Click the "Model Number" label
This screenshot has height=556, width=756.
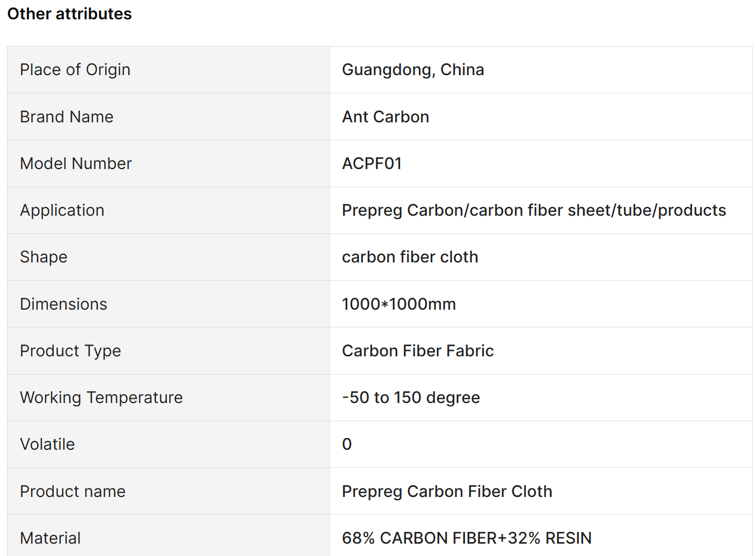(x=76, y=164)
